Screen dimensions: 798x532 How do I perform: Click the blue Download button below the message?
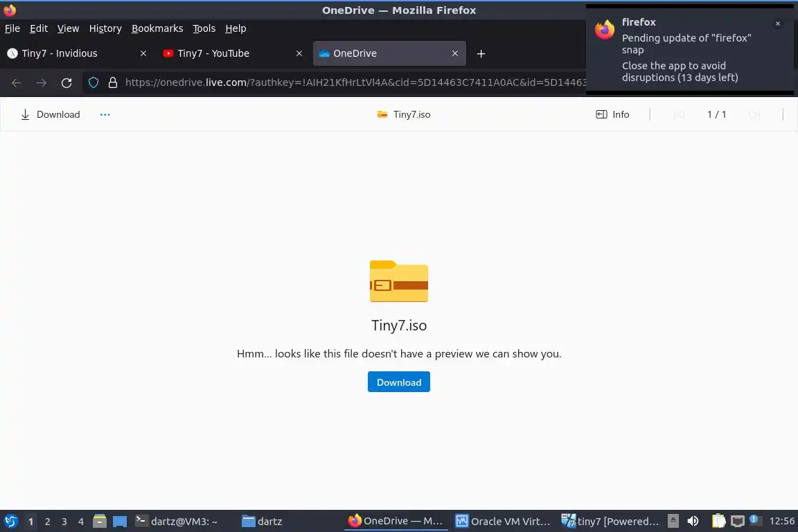click(399, 382)
